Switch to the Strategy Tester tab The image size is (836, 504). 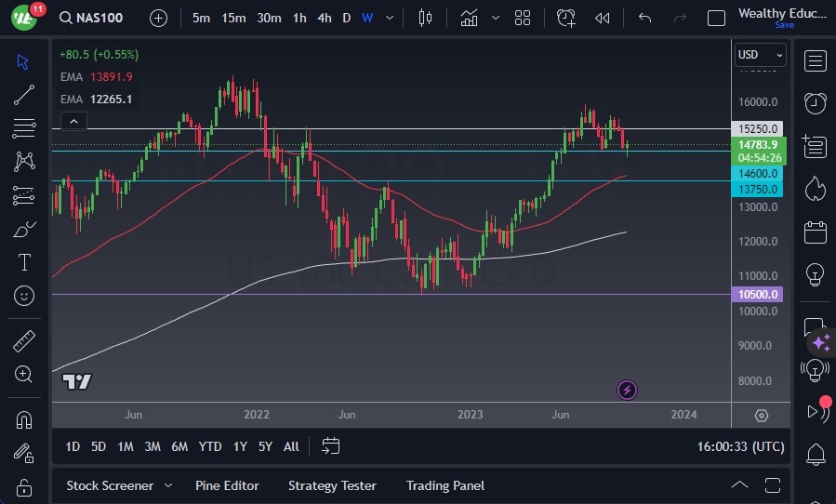pos(332,485)
